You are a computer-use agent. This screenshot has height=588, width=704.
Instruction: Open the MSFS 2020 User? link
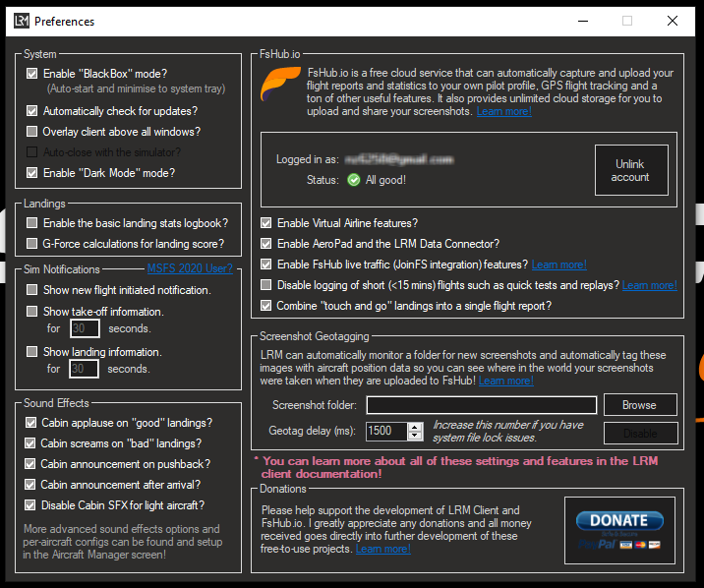[x=190, y=268]
